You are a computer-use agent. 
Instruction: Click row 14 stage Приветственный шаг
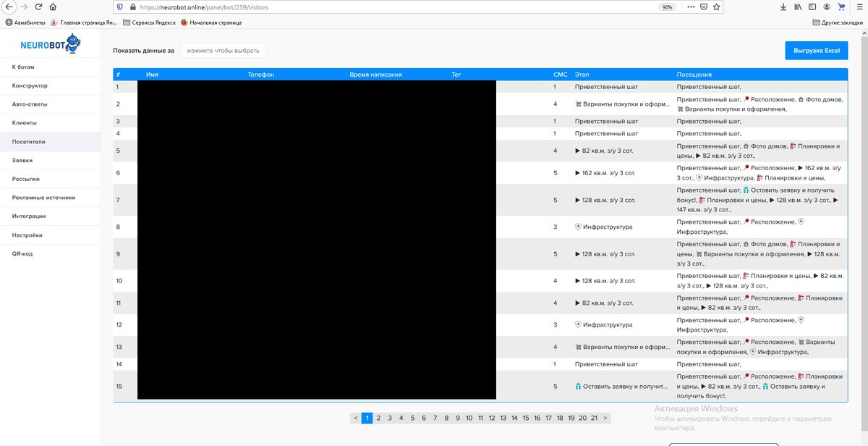coord(606,364)
